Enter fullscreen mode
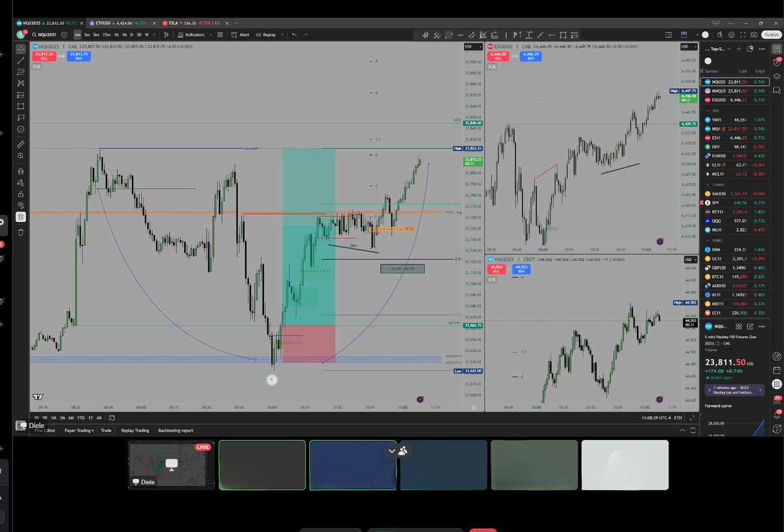 click(x=743, y=35)
